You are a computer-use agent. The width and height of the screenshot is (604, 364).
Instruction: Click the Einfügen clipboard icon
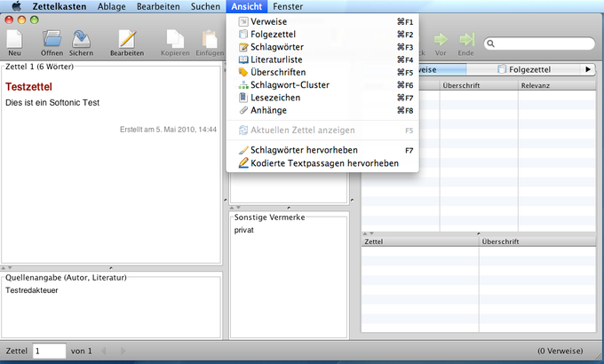click(210, 39)
